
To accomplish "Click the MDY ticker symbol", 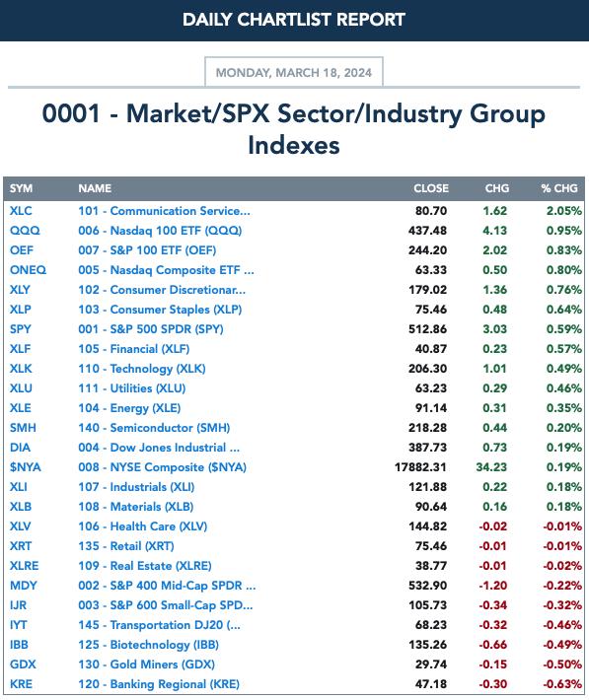I will pyautogui.click(x=24, y=586).
